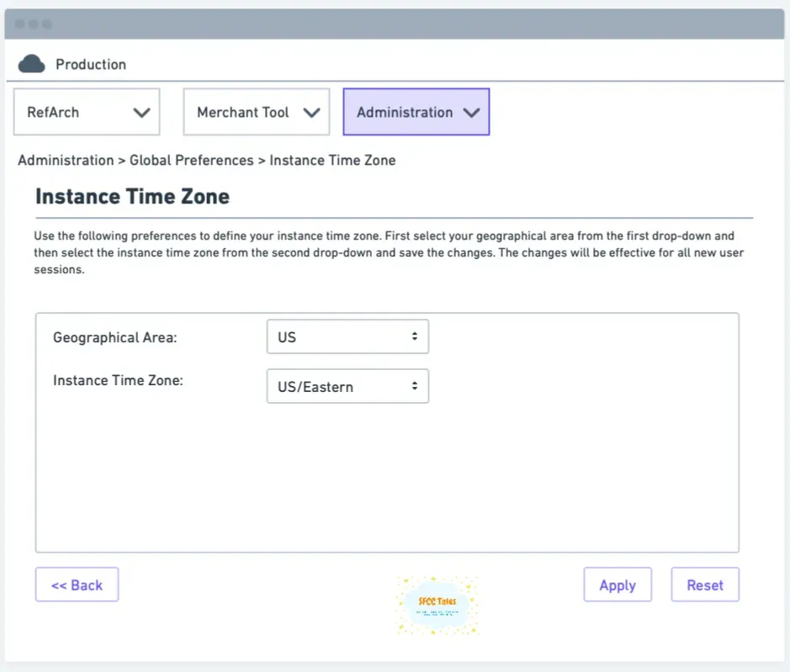Expand the Geographical Area combo box

(347, 336)
